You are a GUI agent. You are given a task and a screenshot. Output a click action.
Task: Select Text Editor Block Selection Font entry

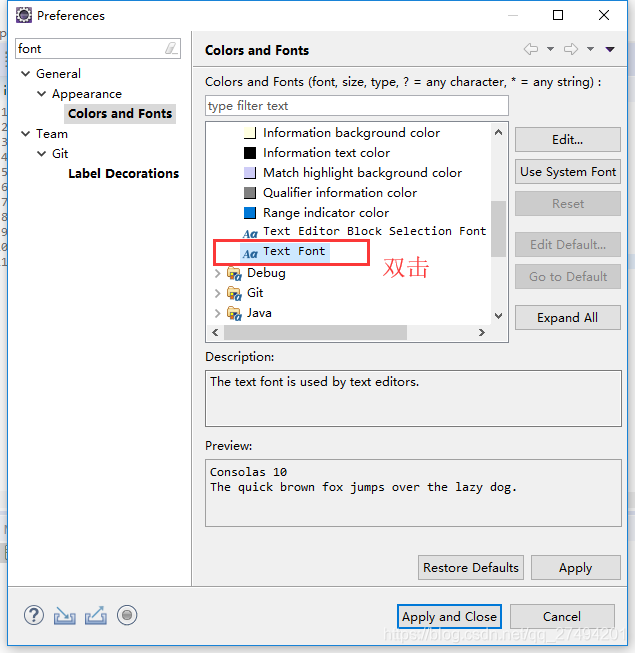(x=374, y=231)
